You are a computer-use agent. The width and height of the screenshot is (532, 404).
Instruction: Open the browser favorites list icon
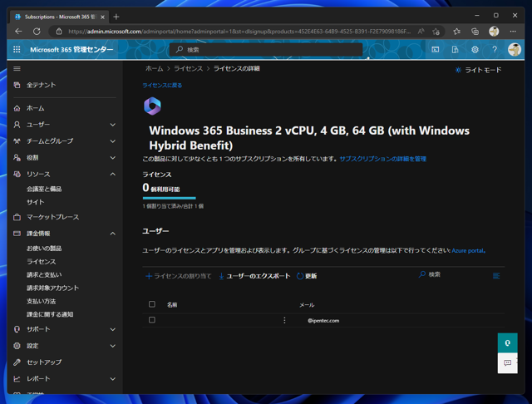[x=456, y=32]
